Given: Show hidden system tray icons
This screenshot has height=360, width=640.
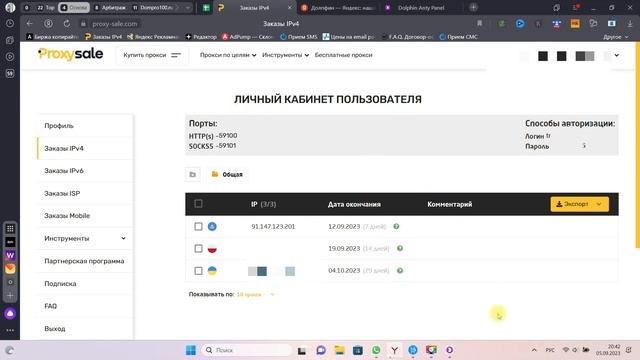Looking at the screenshot, I should [x=534, y=350].
